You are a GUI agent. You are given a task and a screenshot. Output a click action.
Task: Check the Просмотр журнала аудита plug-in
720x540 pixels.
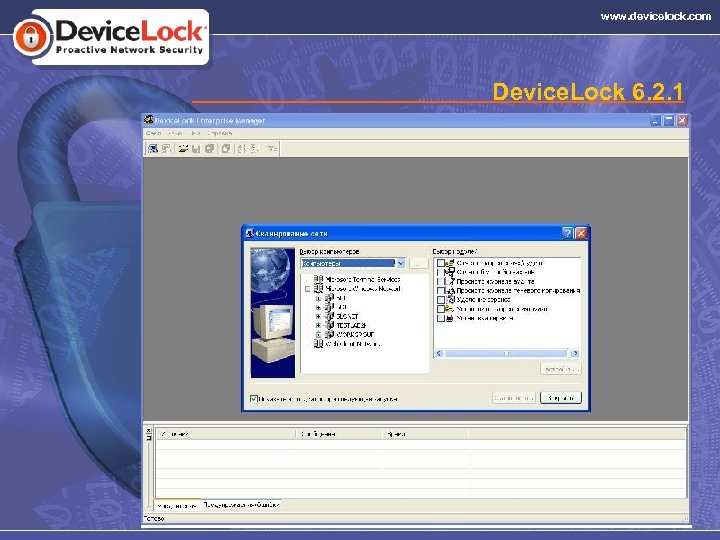pyautogui.click(x=440, y=281)
